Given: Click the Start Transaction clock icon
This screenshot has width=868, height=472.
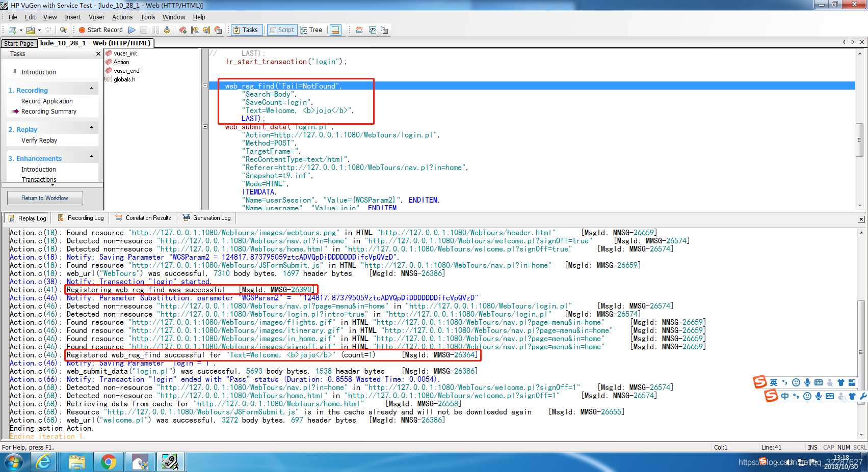Looking at the screenshot, I should pyautogui.click(x=195, y=30).
